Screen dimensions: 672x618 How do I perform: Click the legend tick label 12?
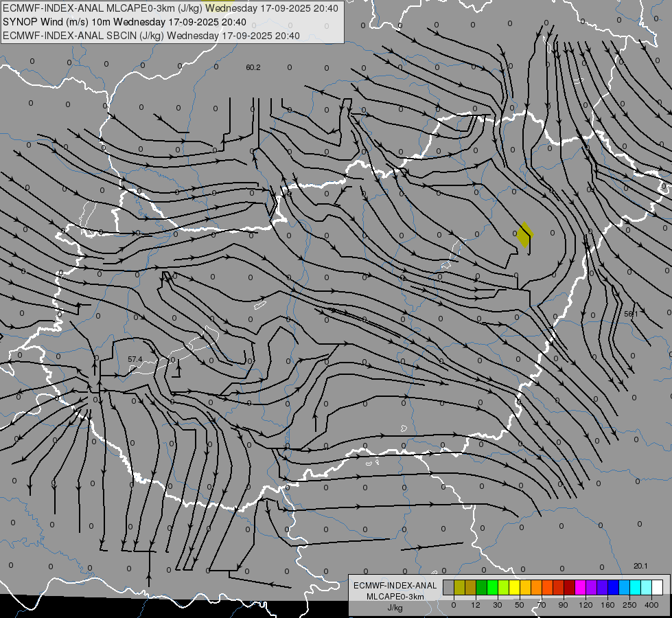tap(476, 605)
